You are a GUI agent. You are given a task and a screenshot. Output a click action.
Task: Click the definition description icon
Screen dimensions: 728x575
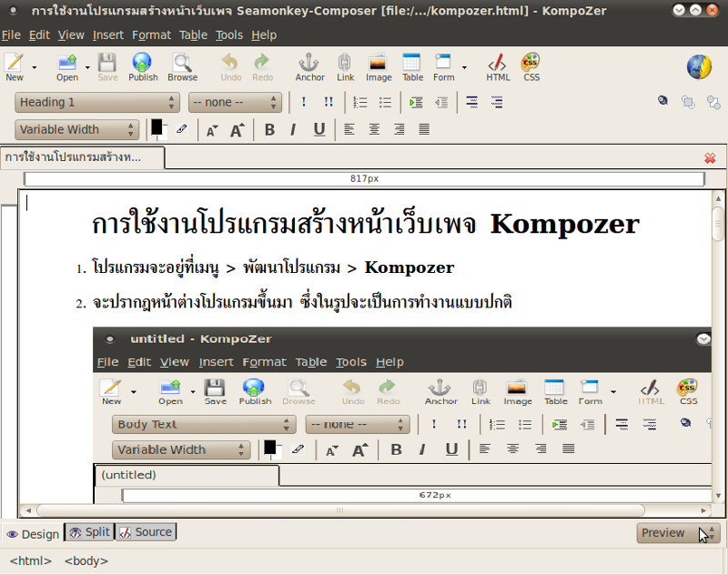497,102
